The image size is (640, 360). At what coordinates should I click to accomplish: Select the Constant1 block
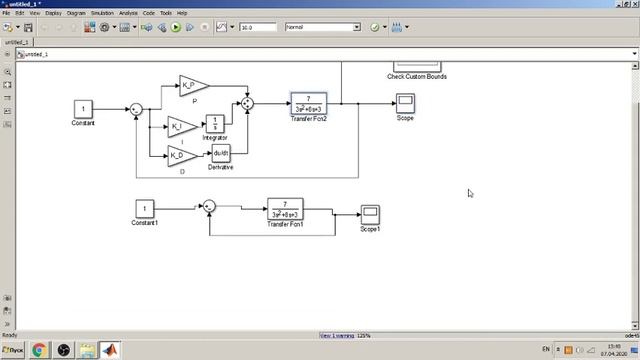(144, 209)
